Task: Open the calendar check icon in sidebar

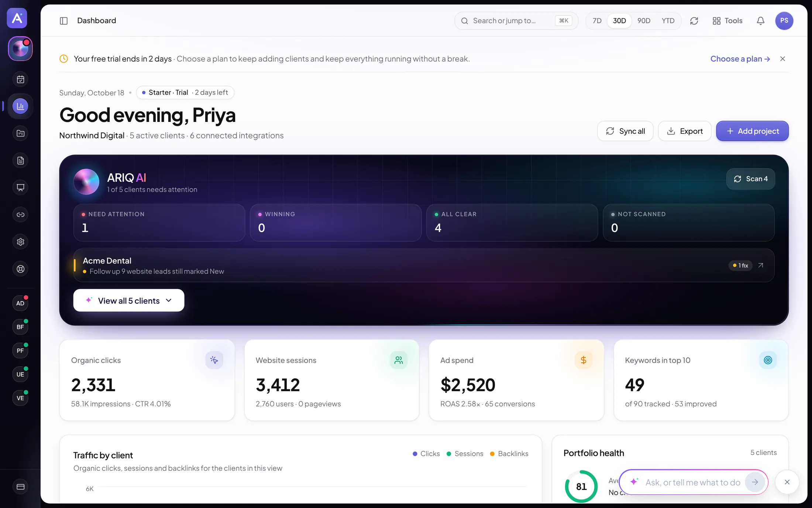Action: pyautogui.click(x=20, y=79)
